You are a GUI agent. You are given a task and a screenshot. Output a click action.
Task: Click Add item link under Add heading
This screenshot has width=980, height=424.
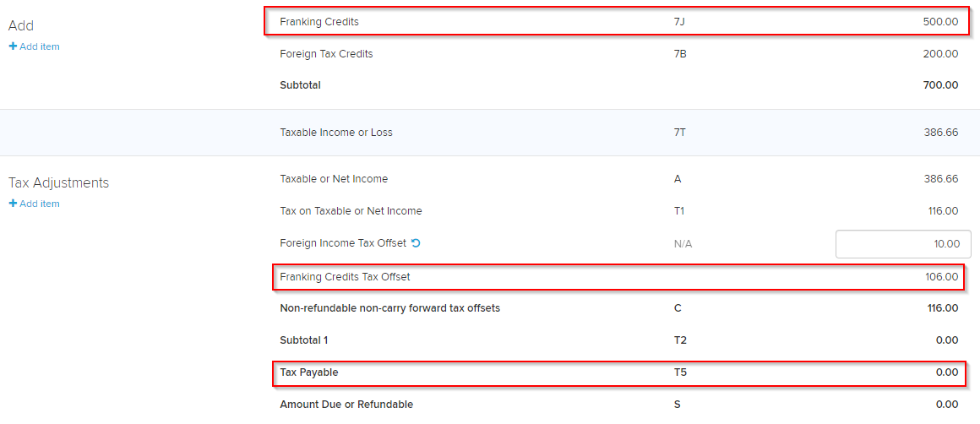point(35,46)
